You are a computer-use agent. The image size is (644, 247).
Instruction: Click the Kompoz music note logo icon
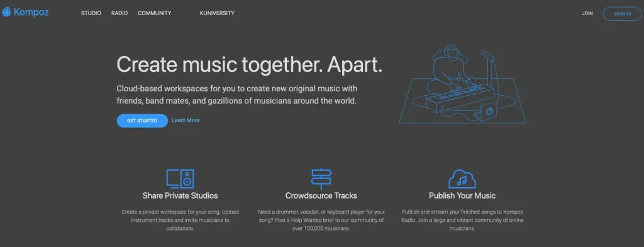click(6, 13)
